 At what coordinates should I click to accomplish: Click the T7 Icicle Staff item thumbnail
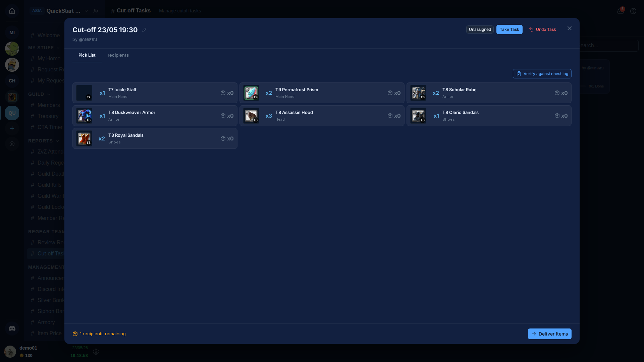[84, 93]
